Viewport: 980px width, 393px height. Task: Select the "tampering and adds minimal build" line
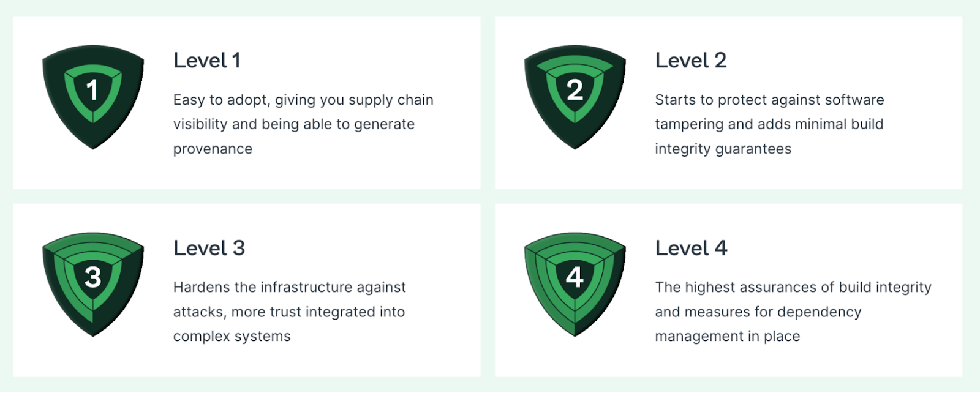(x=769, y=124)
